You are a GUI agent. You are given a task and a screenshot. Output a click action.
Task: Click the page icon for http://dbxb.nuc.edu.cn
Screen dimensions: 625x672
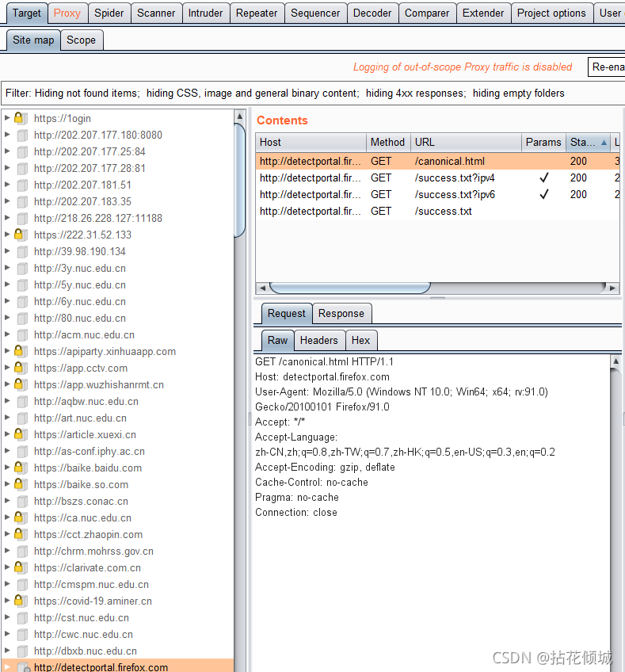click(x=22, y=651)
